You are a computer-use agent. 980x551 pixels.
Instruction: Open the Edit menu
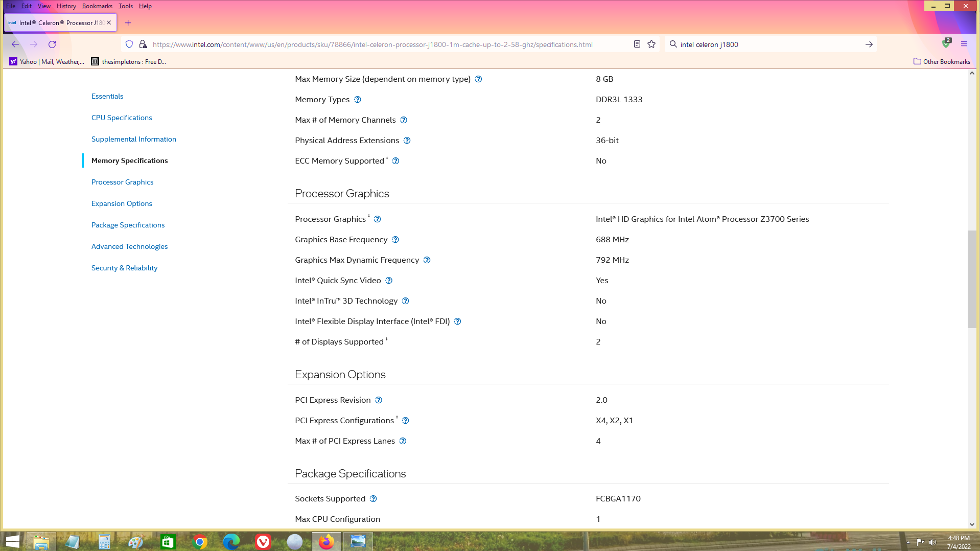tap(27, 6)
